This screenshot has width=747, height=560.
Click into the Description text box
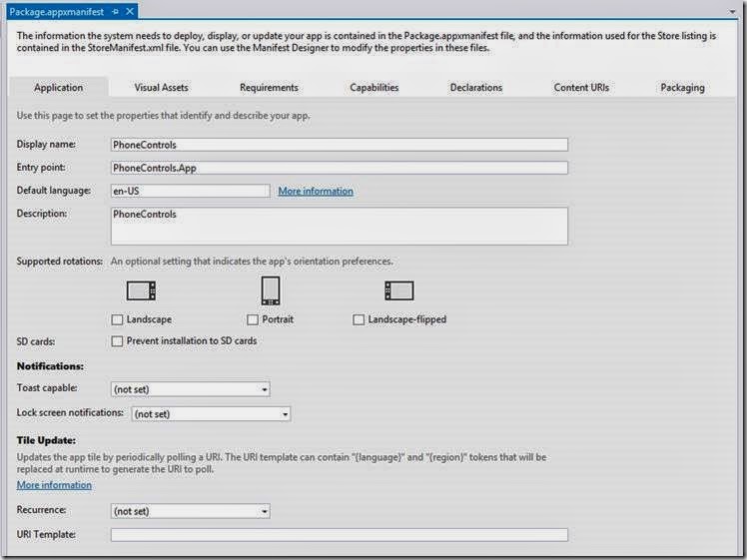(340, 227)
